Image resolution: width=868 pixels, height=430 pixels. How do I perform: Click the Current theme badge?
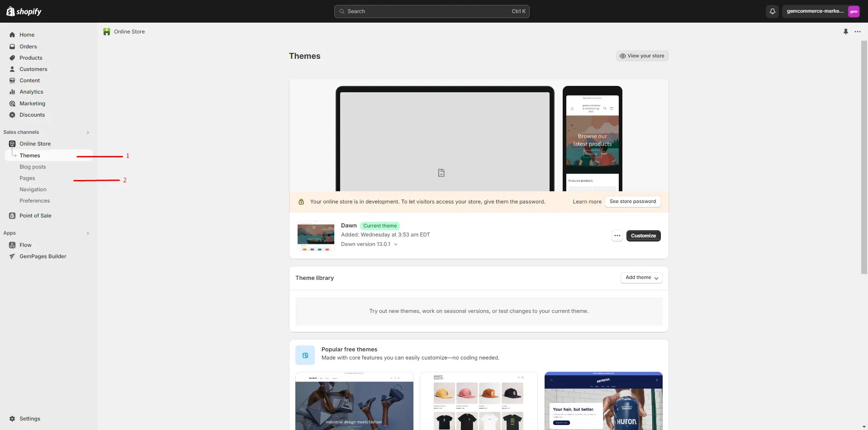pos(380,226)
